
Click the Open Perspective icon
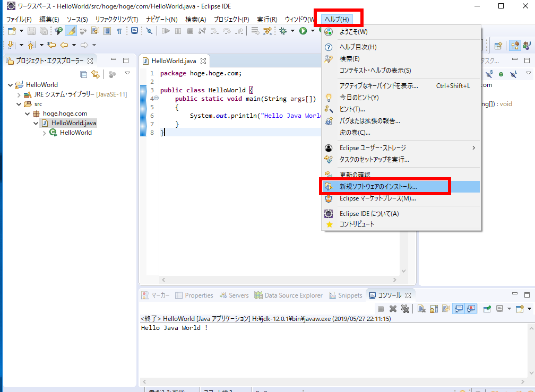click(x=498, y=45)
